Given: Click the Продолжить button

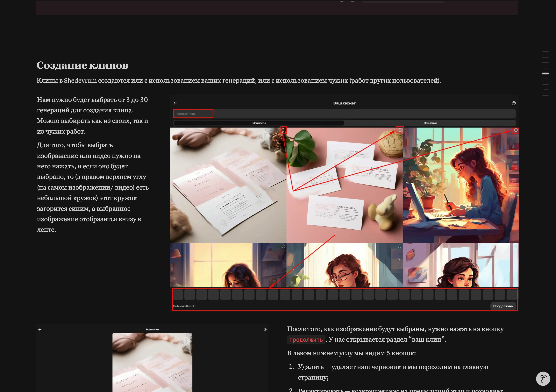Looking at the screenshot, I should point(503,306).
